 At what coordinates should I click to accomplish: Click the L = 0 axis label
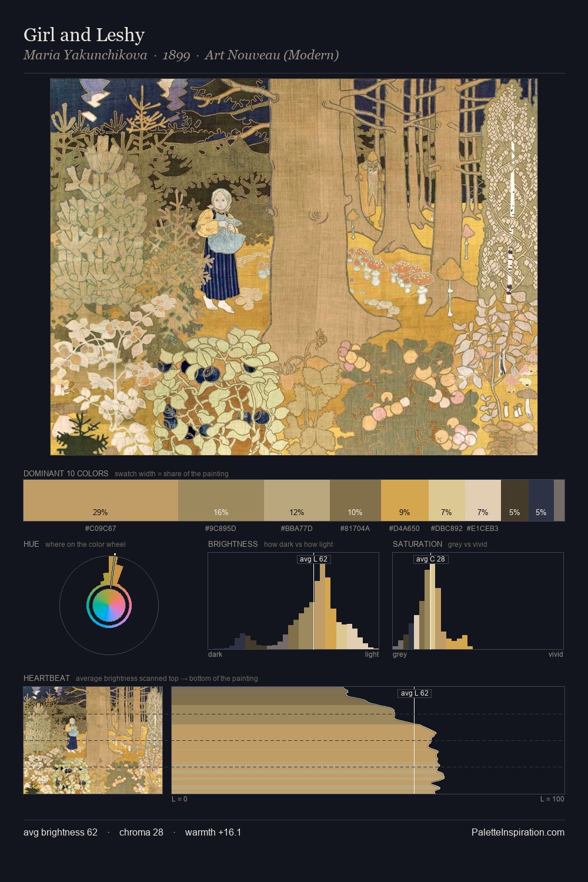pyautogui.click(x=179, y=799)
